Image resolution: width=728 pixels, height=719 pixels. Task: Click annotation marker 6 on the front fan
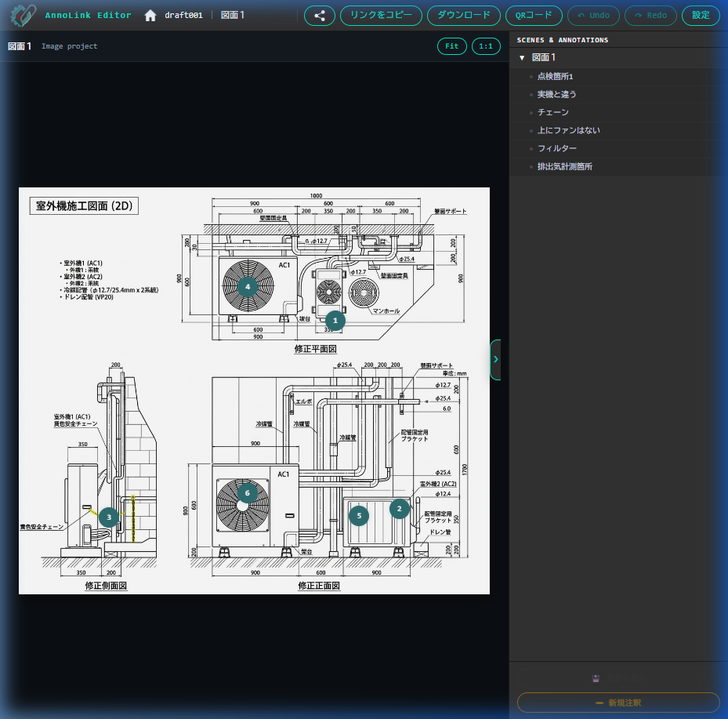point(248,493)
